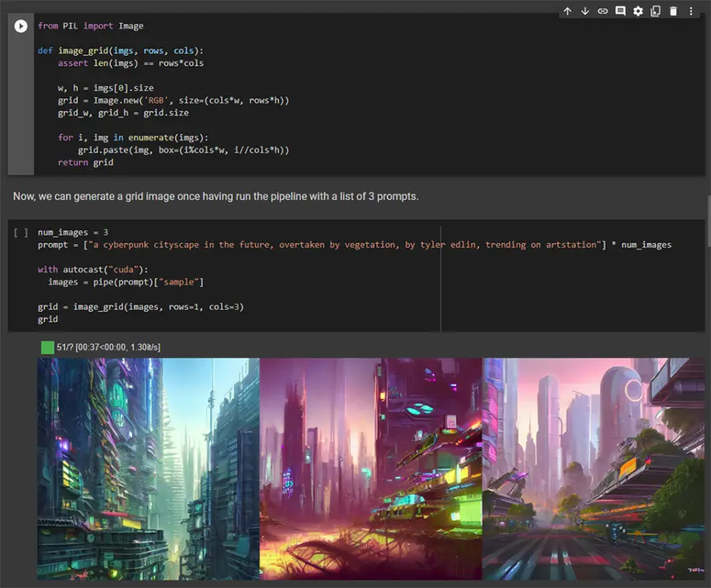This screenshot has height=588, width=711.
Task: Click empty brackets to run prompt cell
Action: (21, 232)
